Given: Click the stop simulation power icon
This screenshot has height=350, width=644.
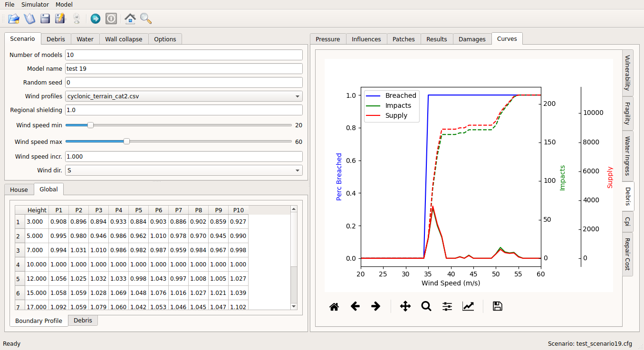Looking at the screenshot, I should [111, 19].
